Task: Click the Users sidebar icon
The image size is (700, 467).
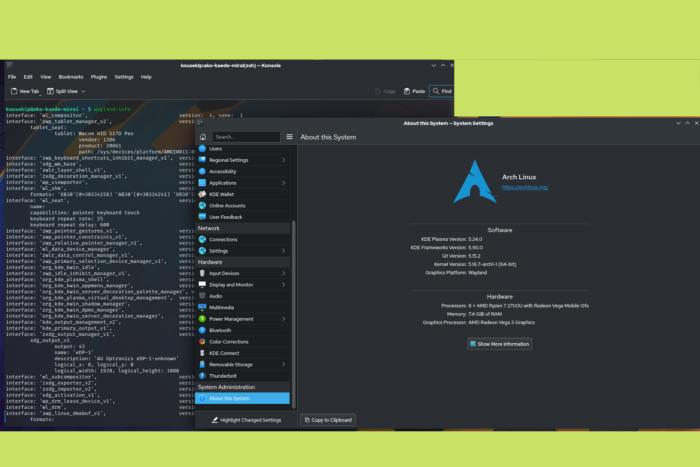Action: (202, 149)
